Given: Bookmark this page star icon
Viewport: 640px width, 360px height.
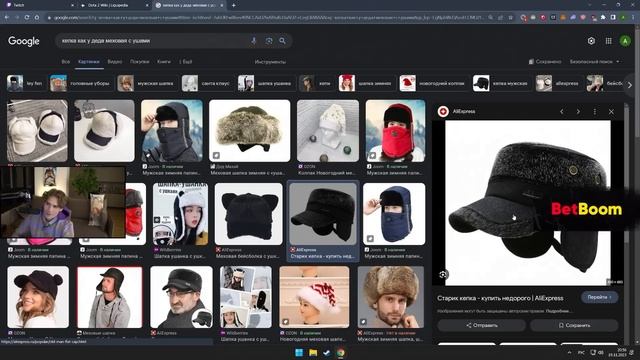Looking at the screenshot, I should coord(511,18).
